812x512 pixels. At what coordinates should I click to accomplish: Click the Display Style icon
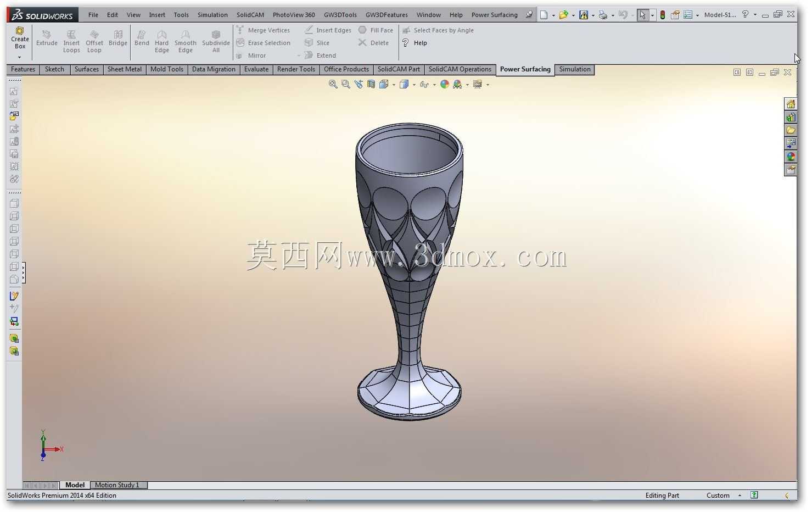[404, 84]
